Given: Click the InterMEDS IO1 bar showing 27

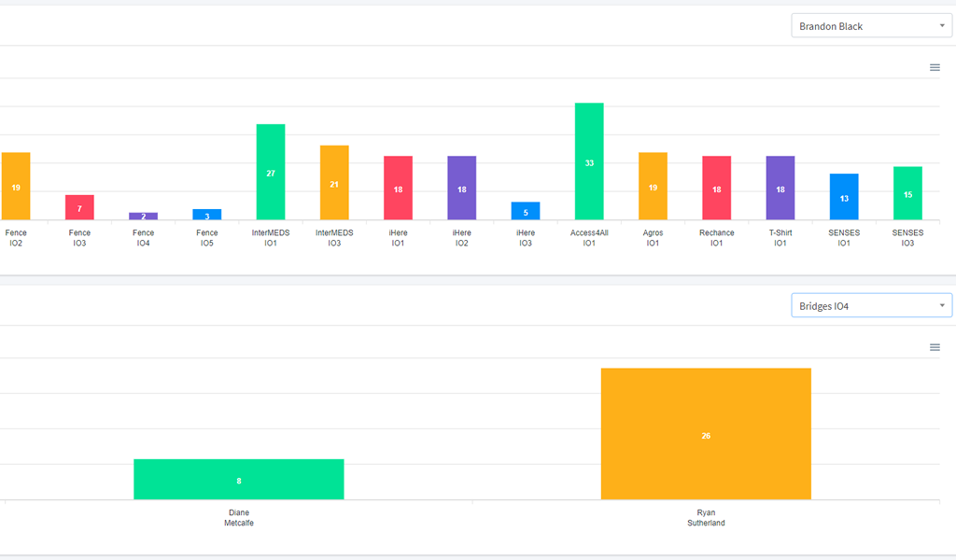Looking at the screenshot, I should [x=271, y=173].
